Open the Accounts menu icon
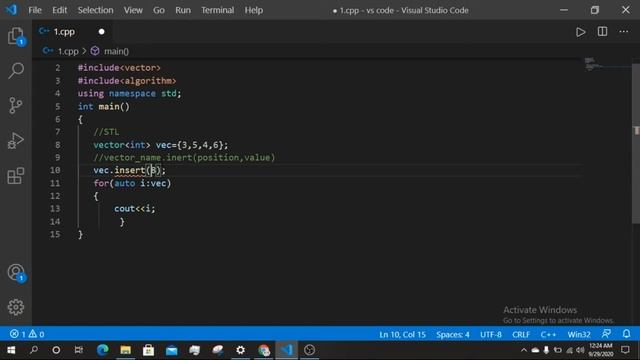The width and height of the screenshot is (640, 360). tap(16, 272)
